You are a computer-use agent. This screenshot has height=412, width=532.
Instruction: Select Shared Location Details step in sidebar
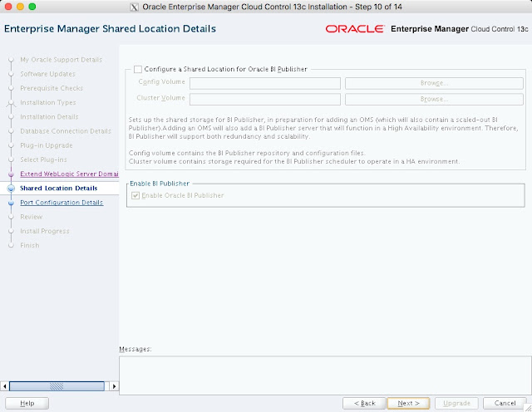coord(59,189)
